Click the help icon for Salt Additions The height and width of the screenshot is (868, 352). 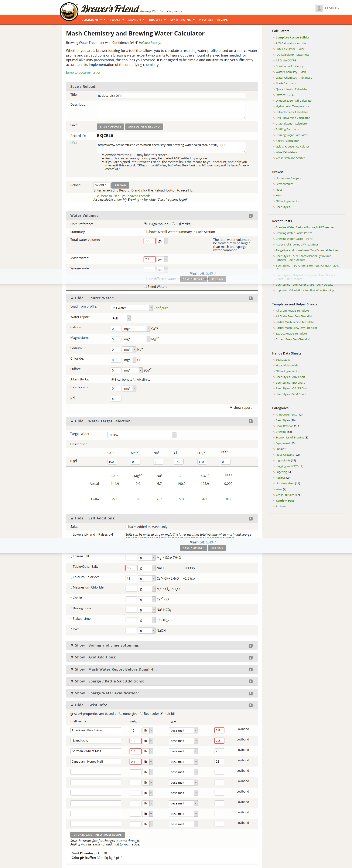click(250, 519)
